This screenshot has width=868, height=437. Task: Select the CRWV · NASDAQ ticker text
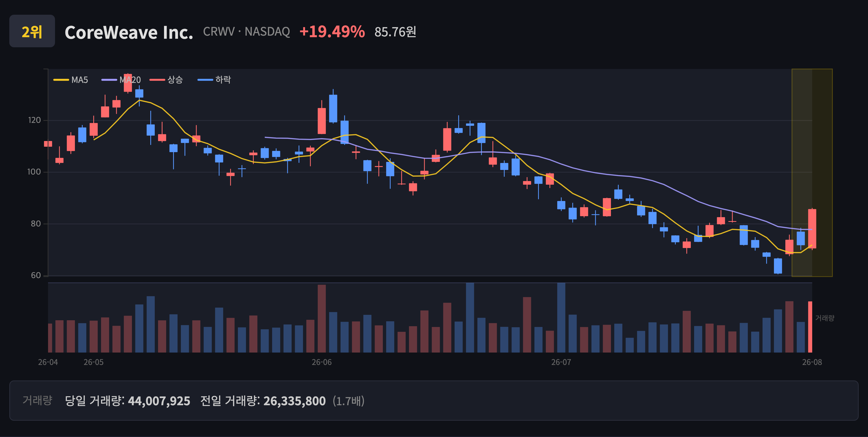[246, 32]
